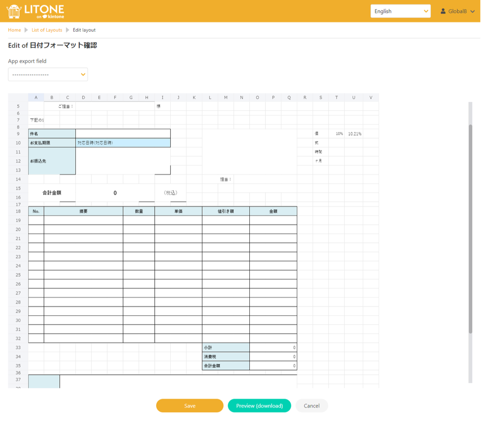Click the Save button
Screen dimensions: 481x448
click(190, 405)
